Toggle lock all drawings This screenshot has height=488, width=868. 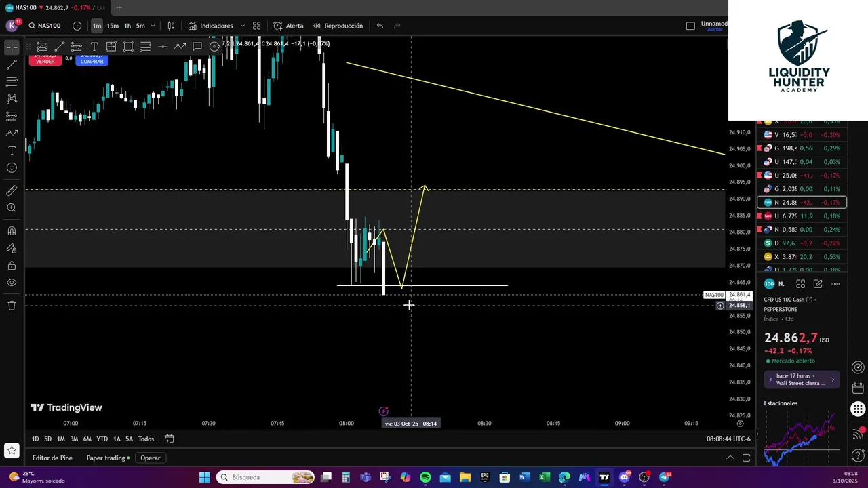12,266
